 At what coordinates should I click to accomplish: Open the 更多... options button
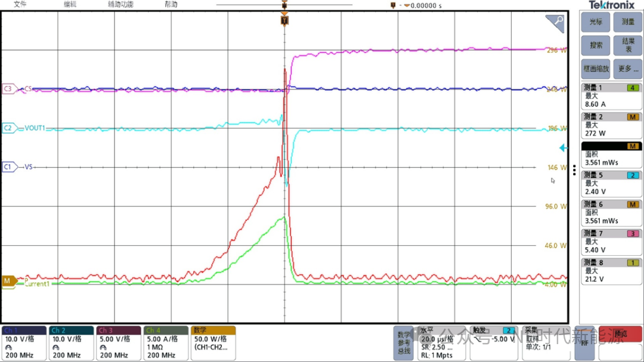(628, 69)
